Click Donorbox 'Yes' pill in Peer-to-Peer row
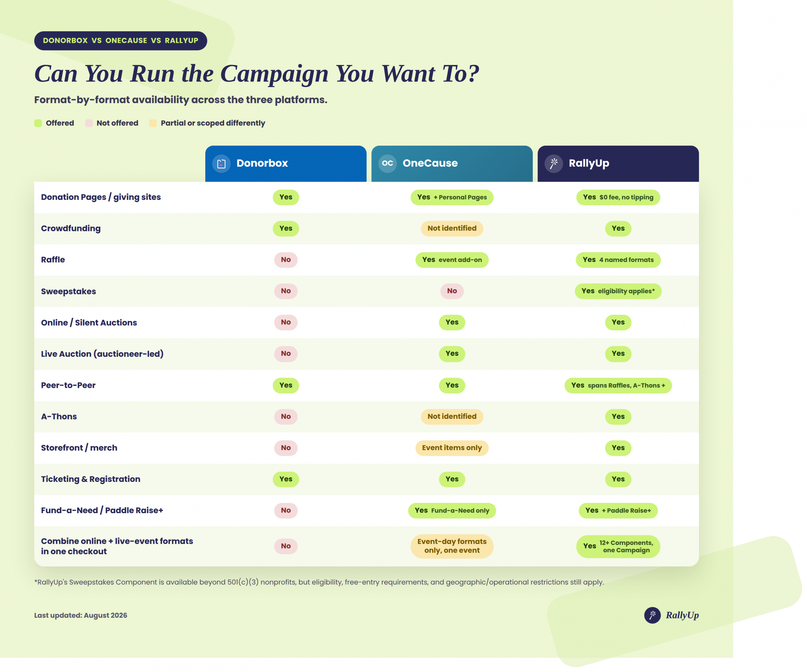807x672 pixels. (x=286, y=386)
